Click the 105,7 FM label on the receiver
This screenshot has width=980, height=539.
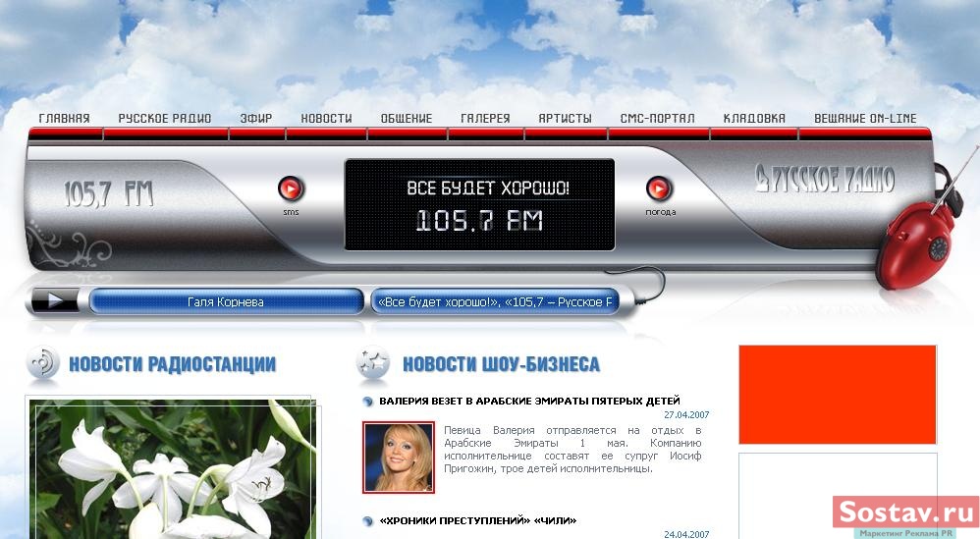109,194
